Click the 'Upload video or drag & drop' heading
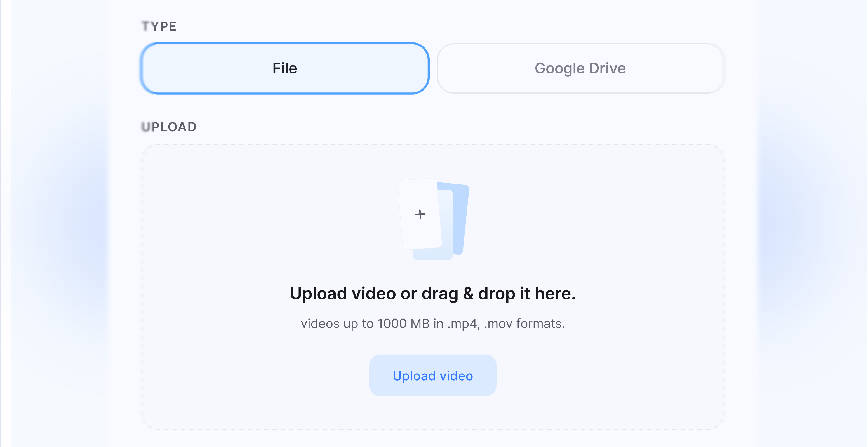868x447 pixels. pyautogui.click(x=432, y=293)
